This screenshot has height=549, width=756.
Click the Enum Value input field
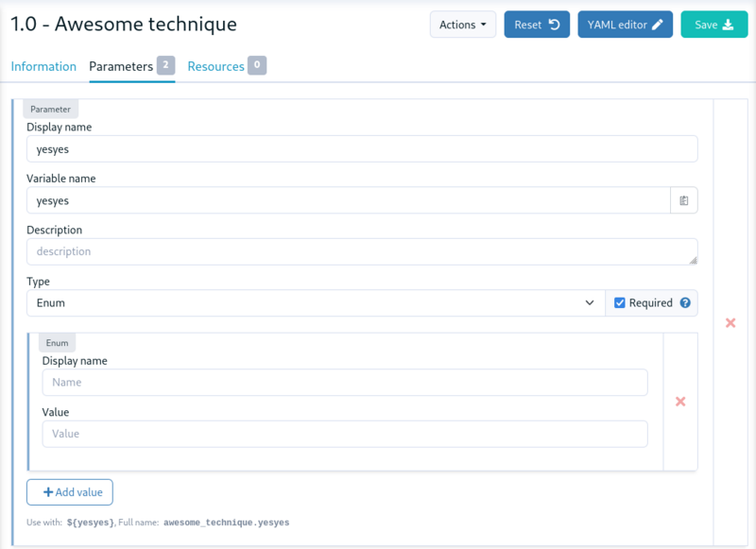(x=345, y=434)
